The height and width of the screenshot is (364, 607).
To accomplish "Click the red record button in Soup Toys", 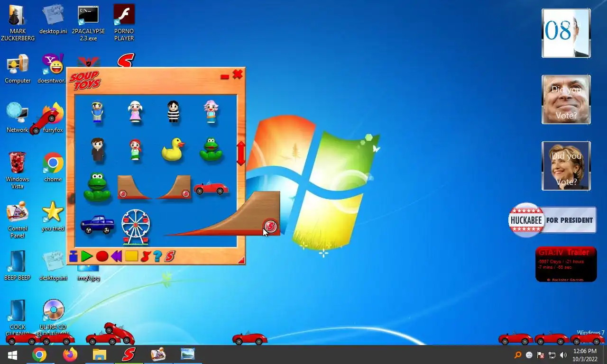I will [x=102, y=256].
